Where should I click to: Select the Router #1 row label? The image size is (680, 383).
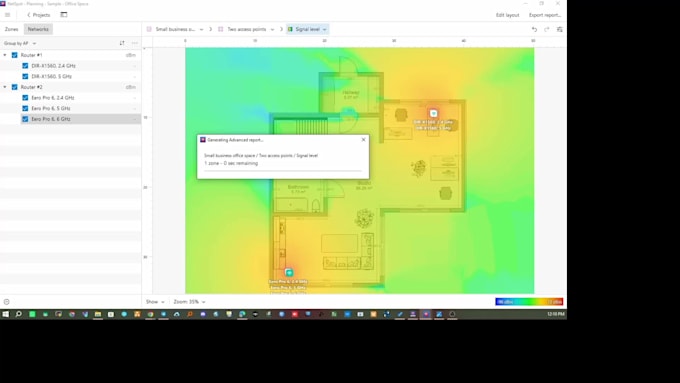pos(31,55)
